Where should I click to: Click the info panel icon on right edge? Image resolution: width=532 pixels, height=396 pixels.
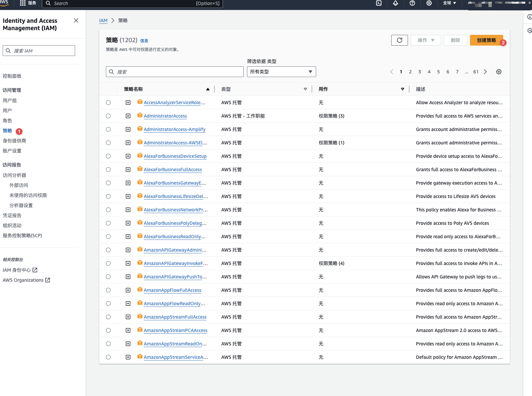[529, 17]
